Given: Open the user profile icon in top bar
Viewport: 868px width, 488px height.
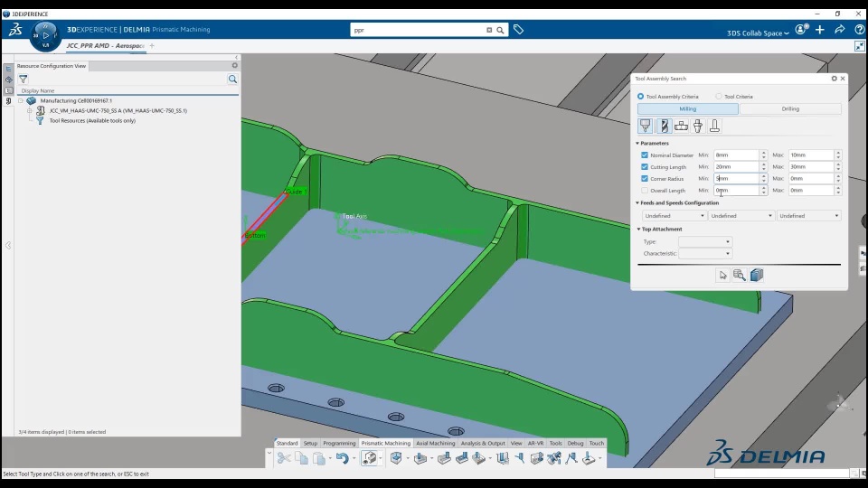Looking at the screenshot, I should [801, 30].
